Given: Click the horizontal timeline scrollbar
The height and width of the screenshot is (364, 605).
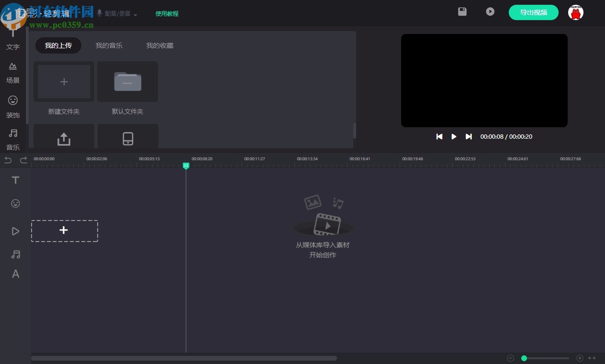Looking at the screenshot, I should [184, 358].
